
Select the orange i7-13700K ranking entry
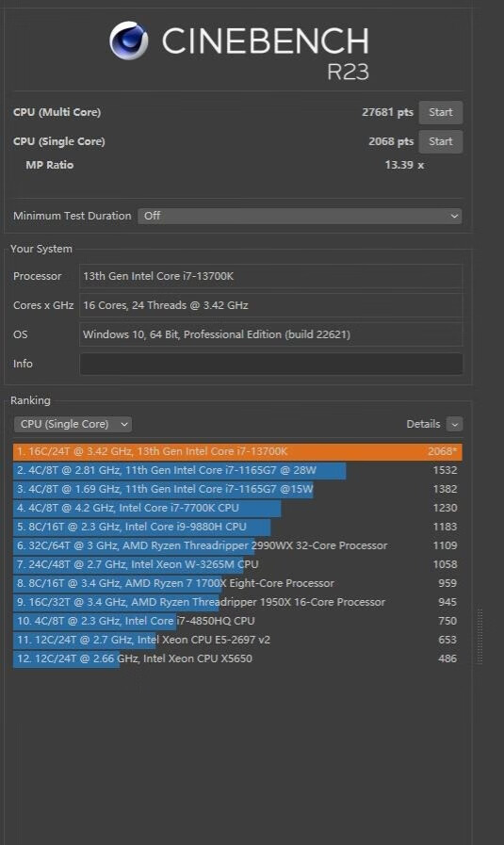(237, 451)
